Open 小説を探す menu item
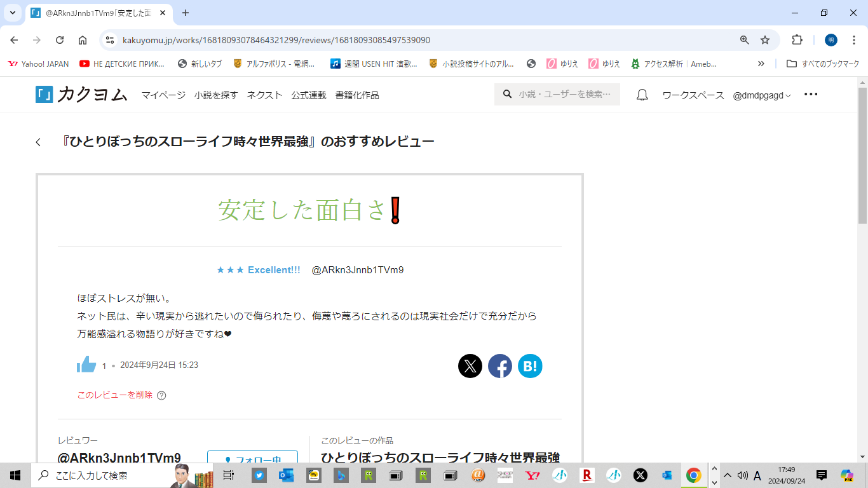The width and height of the screenshot is (868, 488). coord(216,95)
